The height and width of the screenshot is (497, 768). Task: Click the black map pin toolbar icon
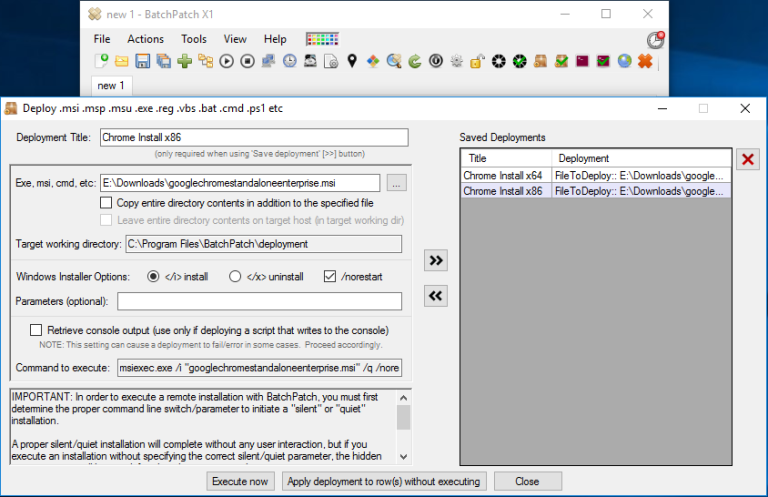(352, 62)
